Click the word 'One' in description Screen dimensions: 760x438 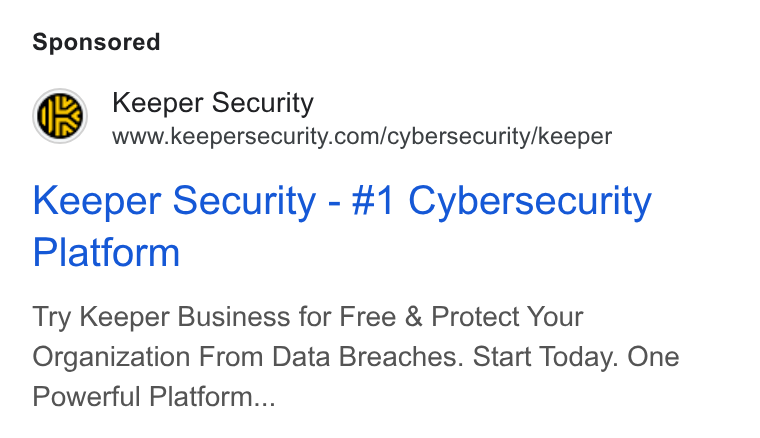tap(653, 358)
